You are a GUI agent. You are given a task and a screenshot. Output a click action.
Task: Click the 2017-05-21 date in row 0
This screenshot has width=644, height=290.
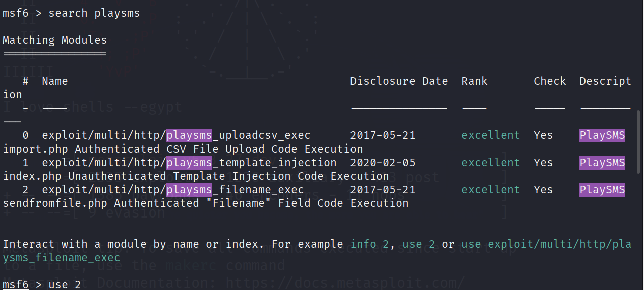[x=383, y=135]
